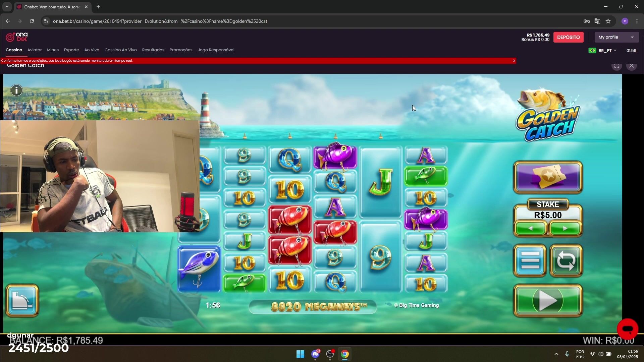This screenshot has height=362, width=644.
Task: Click the Onabet logo
Action: 17,37
